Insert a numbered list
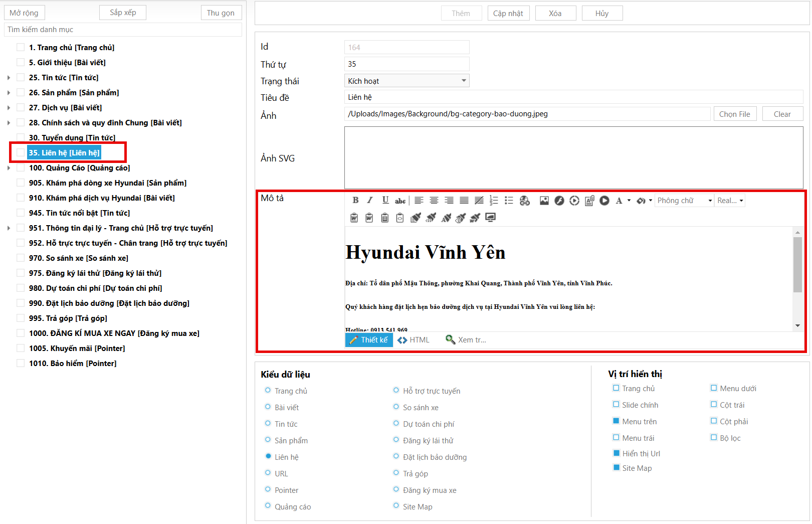812x524 pixels. pyautogui.click(x=494, y=201)
